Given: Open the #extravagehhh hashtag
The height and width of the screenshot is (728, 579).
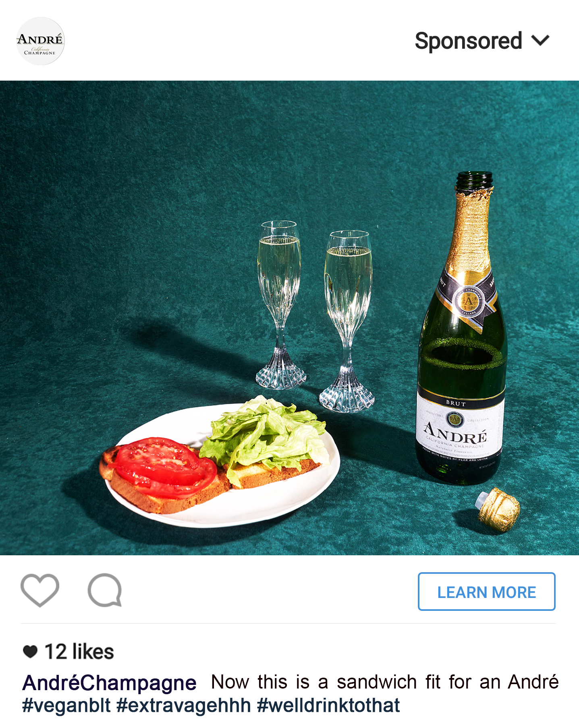Looking at the screenshot, I should pos(184,705).
